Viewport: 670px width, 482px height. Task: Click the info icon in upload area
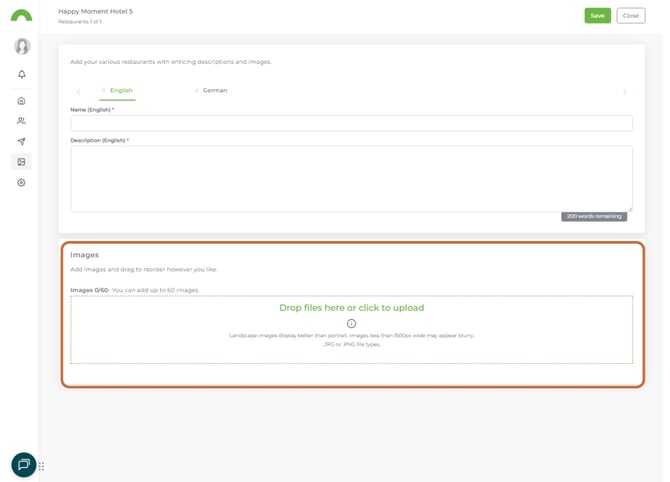[351, 323]
